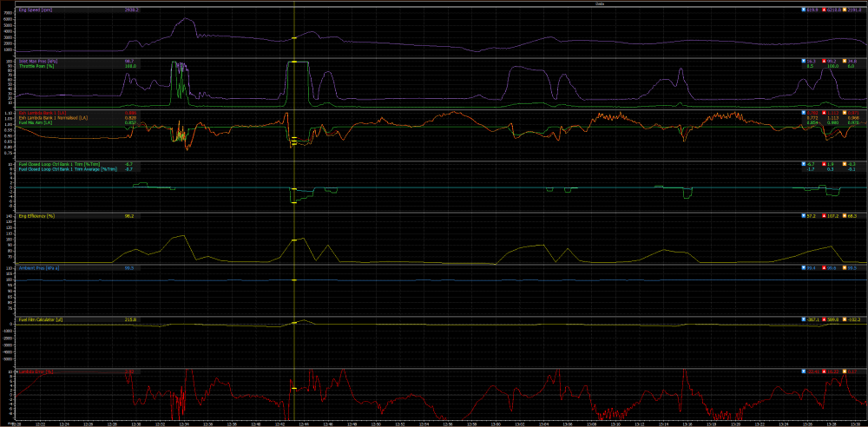Click the orange average icon in Eng Speed panel

click(845, 10)
